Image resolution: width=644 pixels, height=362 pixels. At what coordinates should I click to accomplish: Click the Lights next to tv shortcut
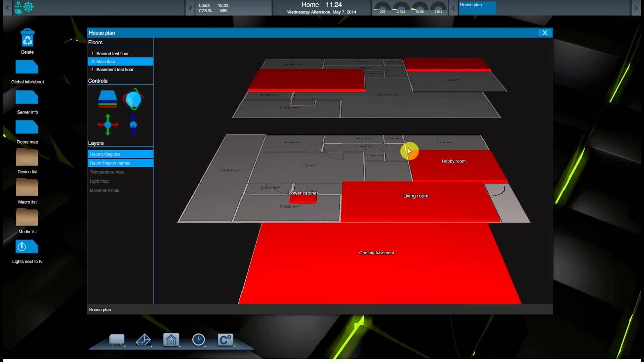point(27,247)
